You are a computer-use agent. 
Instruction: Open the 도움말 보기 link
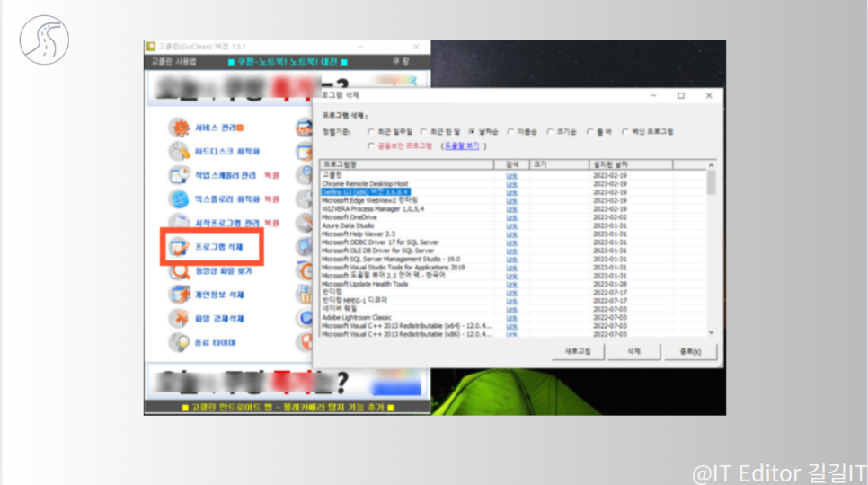(x=462, y=146)
